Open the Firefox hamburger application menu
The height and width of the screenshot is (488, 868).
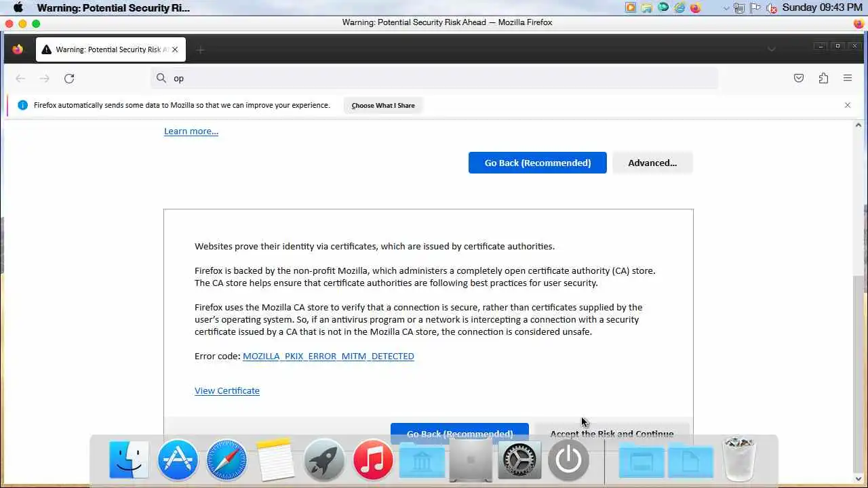click(848, 78)
